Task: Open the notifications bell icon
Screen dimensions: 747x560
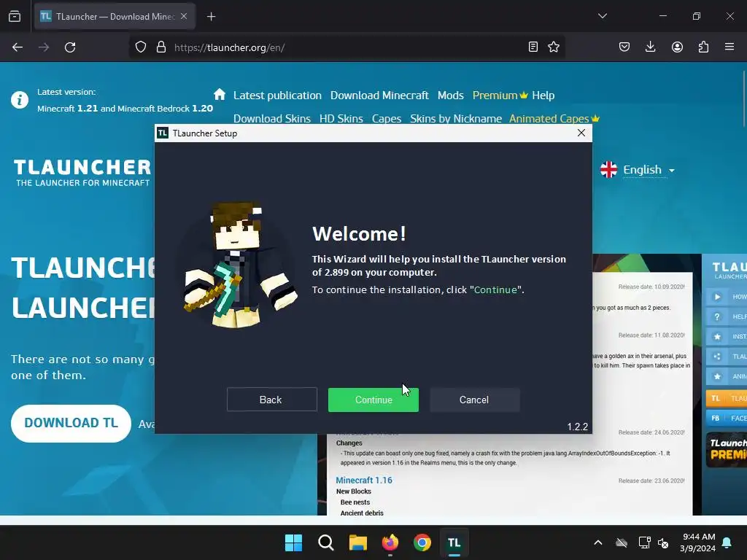Action: pos(727,542)
